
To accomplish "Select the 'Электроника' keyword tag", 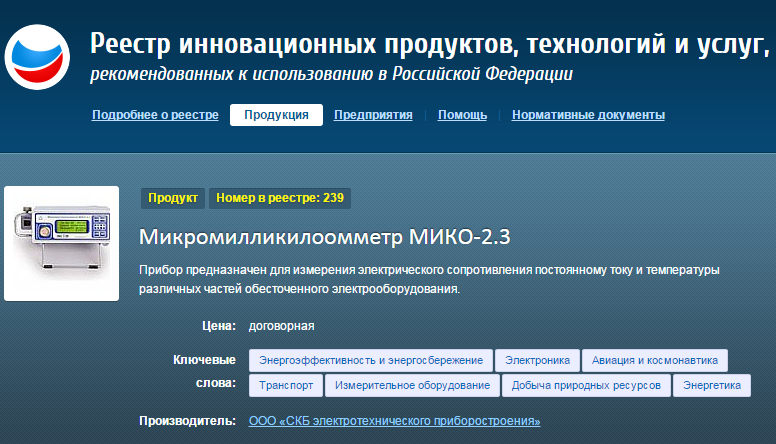I will click(537, 360).
